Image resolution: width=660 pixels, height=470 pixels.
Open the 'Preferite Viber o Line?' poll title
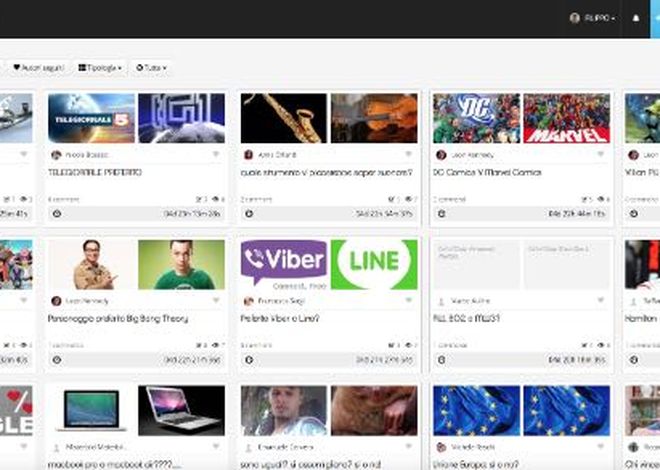[x=280, y=319]
